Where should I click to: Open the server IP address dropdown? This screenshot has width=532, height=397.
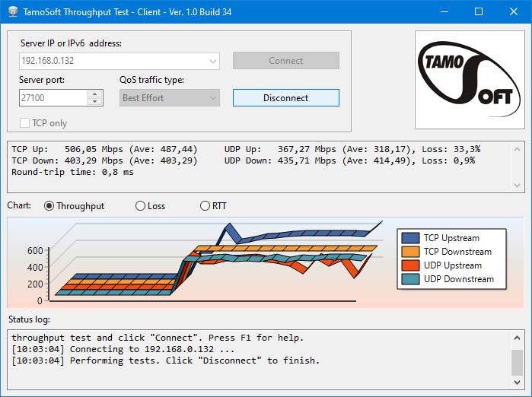(213, 61)
